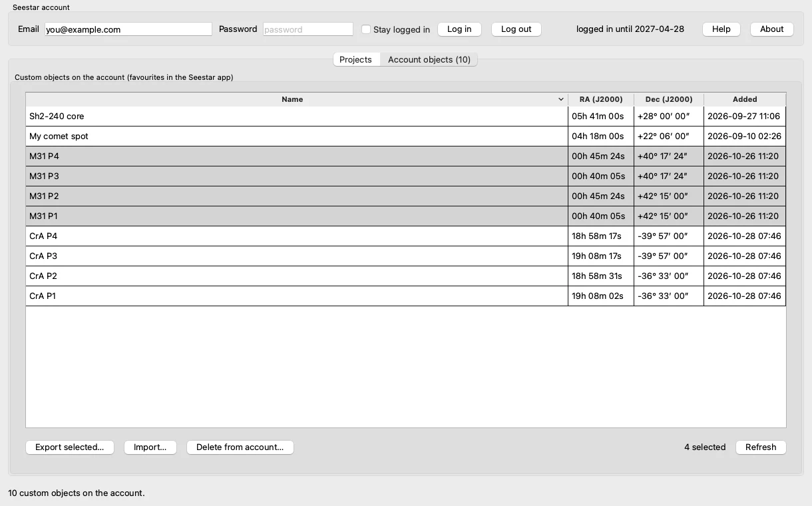Click Export selected... button
The width and height of the screenshot is (812, 506).
coord(70,447)
